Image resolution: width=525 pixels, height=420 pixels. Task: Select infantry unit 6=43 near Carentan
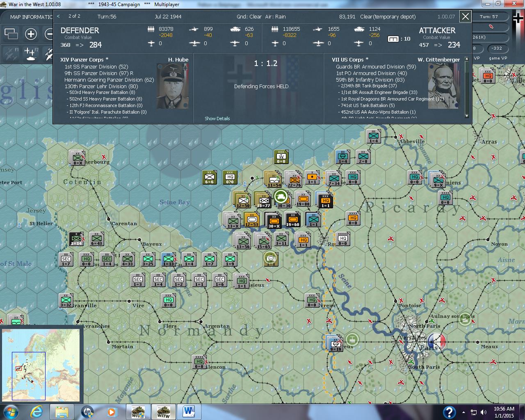(96, 239)
